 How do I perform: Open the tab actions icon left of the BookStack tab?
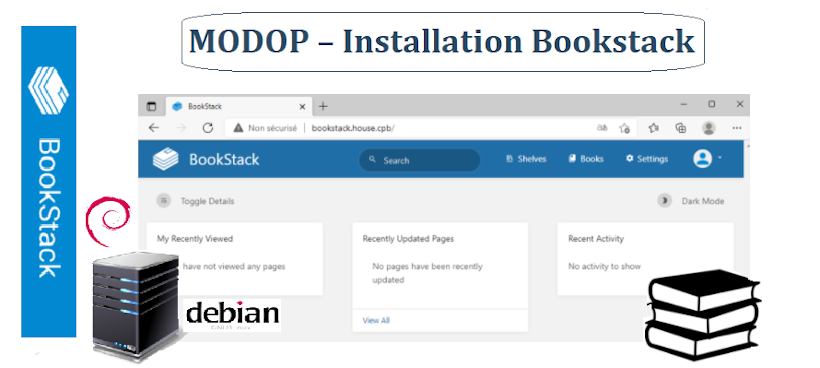coord(151,106)
